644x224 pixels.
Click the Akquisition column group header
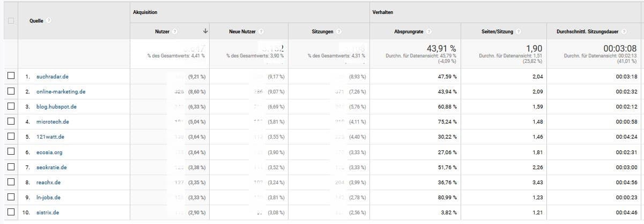click(145, 12)
